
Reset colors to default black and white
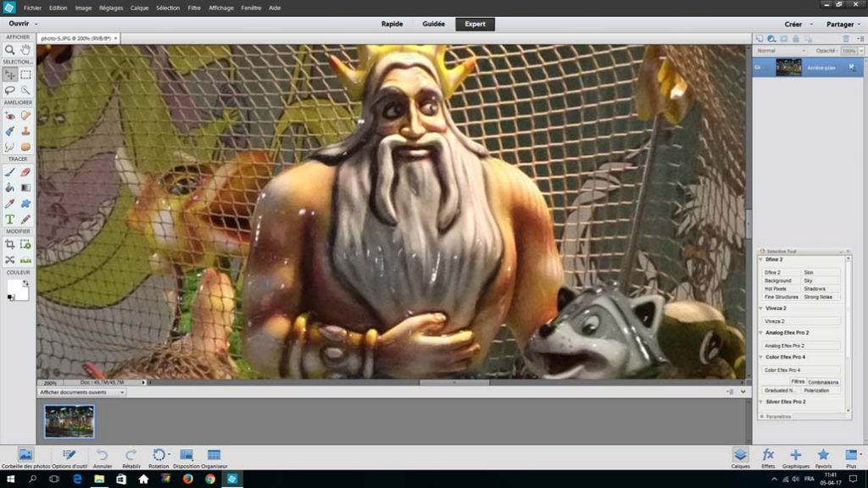(x=10, y=297)
